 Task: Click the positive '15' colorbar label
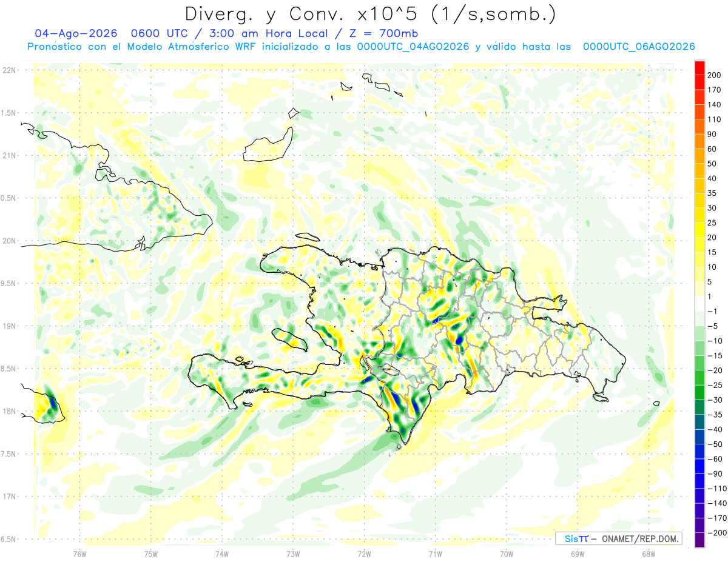(x=713, y=252)
